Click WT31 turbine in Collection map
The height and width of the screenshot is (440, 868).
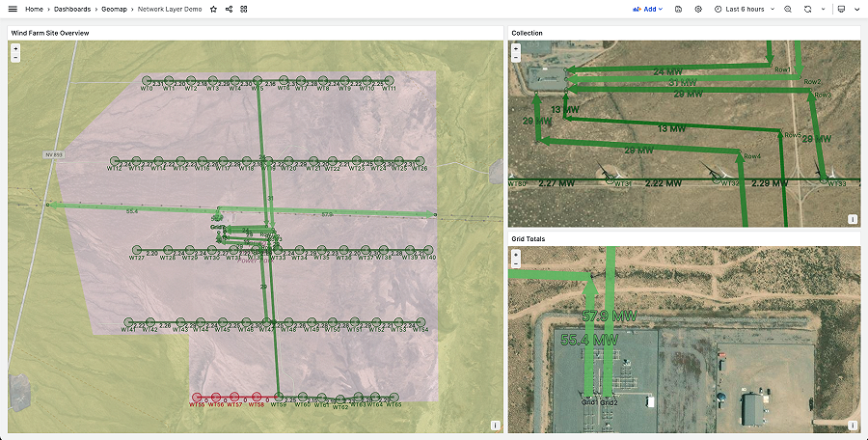[610, 179]
